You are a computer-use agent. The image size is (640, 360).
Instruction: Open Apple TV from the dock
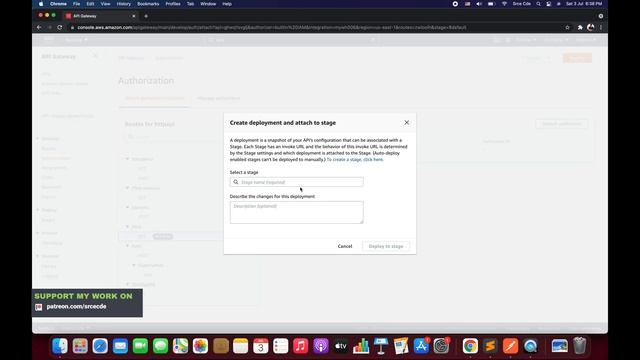341,346
